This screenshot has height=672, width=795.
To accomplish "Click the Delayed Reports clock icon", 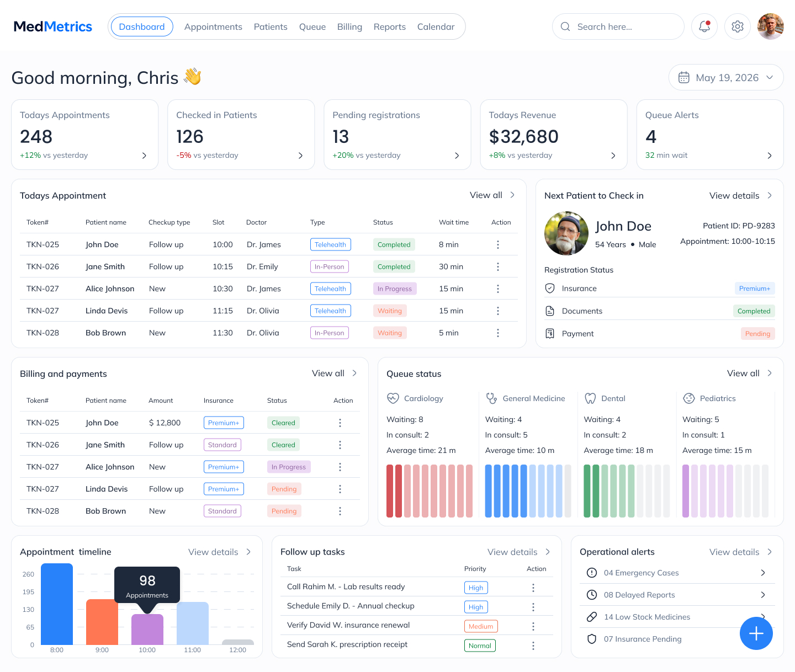I will pos(592,595).
